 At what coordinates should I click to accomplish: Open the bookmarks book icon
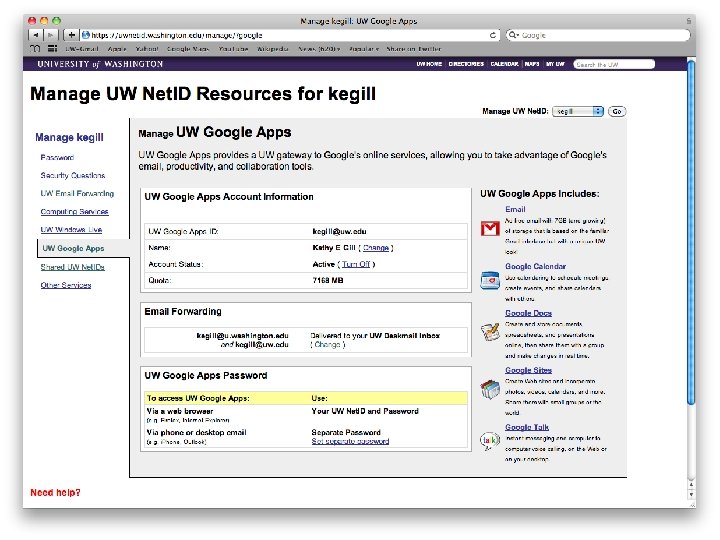coord(35,48)
